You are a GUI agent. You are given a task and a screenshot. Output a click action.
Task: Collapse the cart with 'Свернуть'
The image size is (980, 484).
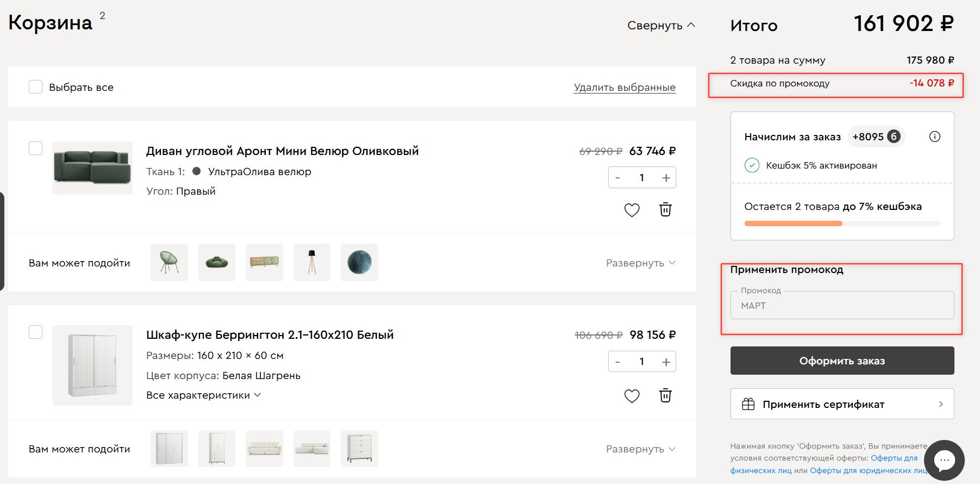coord(660,26)
